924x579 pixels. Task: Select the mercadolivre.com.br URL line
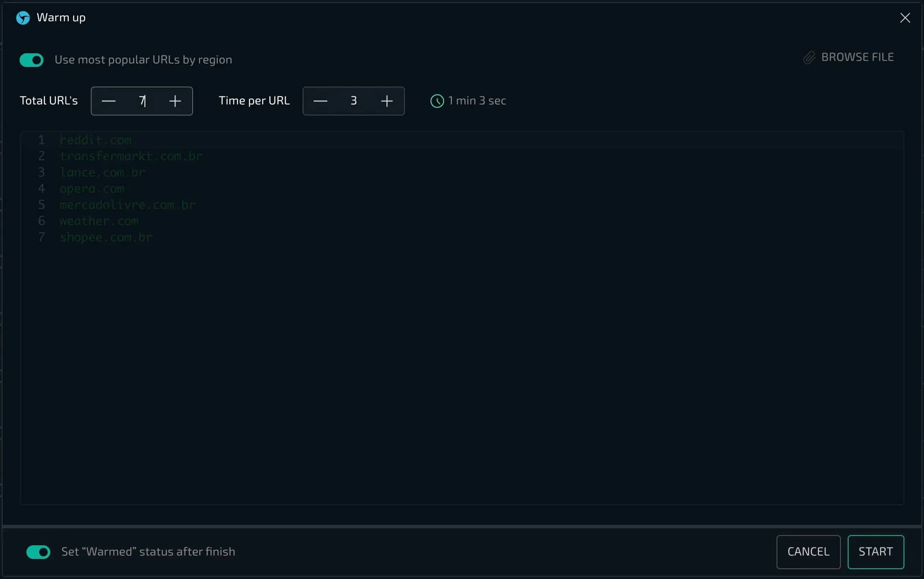coord(127,205)
